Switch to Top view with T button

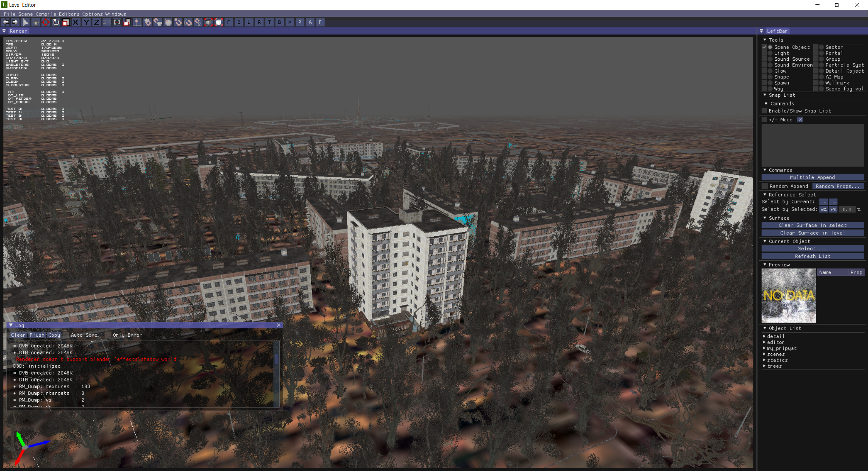click(269, 22)
